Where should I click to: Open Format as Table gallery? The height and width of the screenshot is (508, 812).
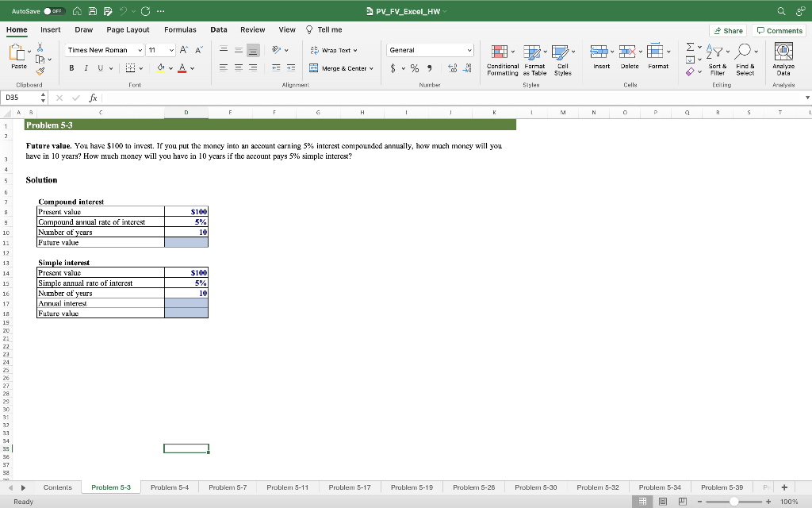click(534, 60)
